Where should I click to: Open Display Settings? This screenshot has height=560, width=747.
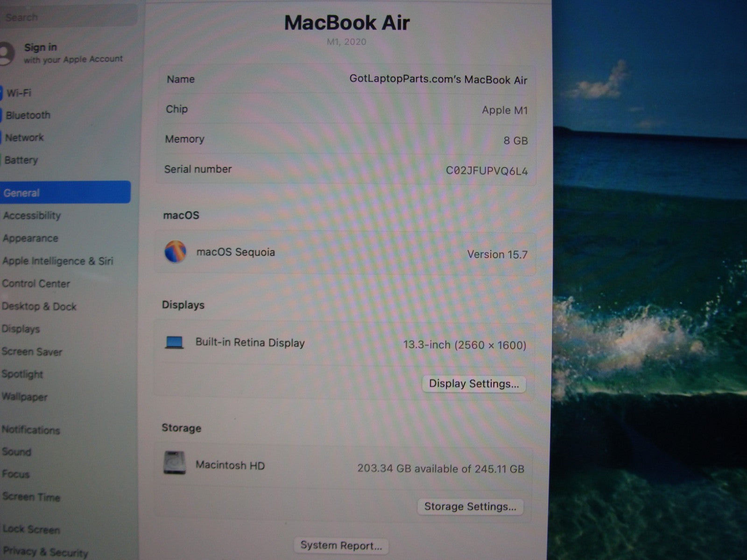pyautogui.click(x=473, y=384)
